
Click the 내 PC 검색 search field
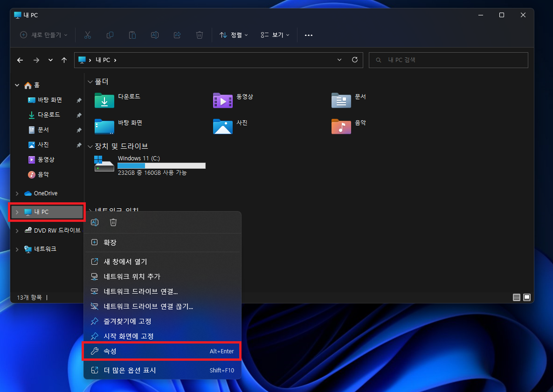tap(448, 60)
